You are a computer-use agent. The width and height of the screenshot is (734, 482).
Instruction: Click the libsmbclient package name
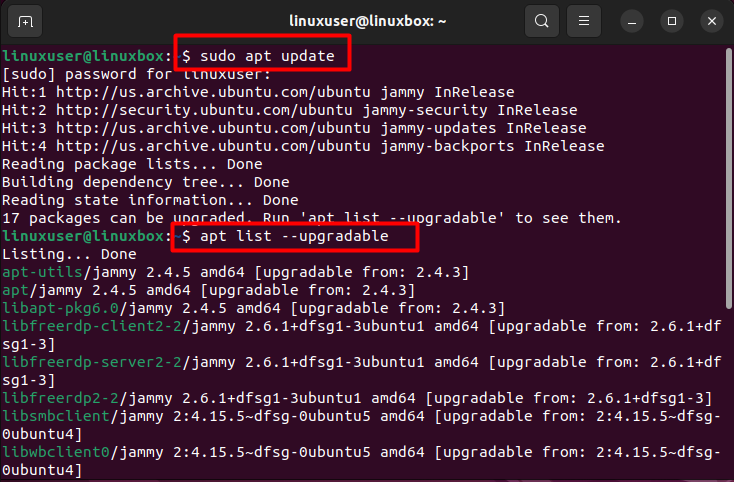tap(56, 416)
